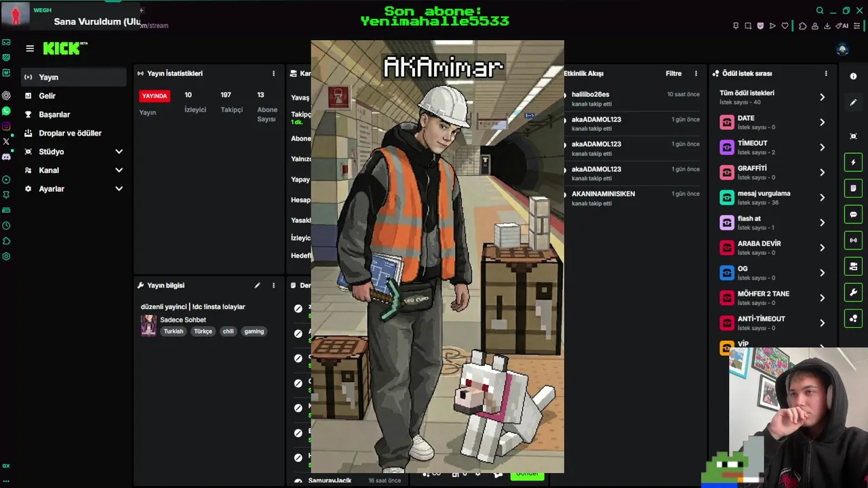The height and width of the screenshot is (488, 868).
Task: Click the snapshot capture icon in address bar
Action: pyautogui.click(x=748, y=26)
